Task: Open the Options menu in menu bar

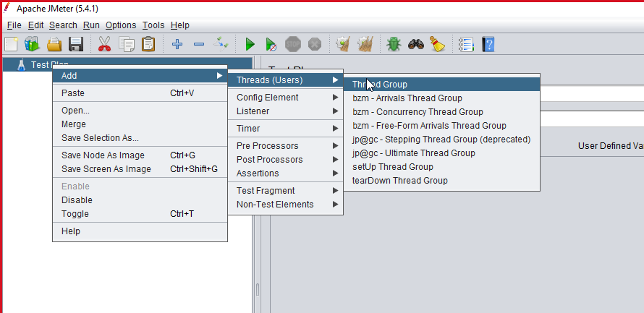Action: click(x=120, y=25)
